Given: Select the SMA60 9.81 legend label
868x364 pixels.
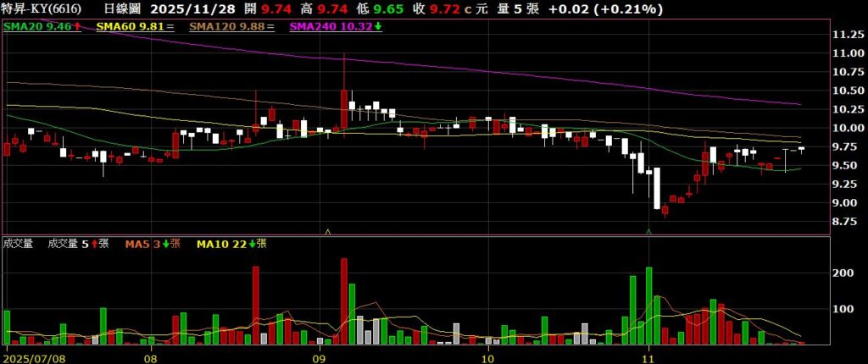Looking at the screenshot, I should coord(130,27).
